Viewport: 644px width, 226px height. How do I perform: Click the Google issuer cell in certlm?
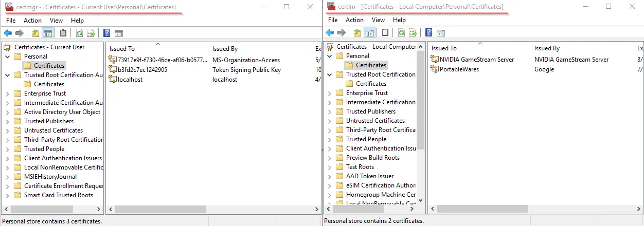coord(544,69)
